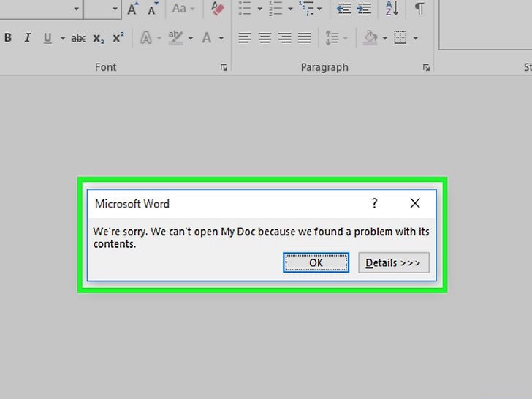This screenshot has width=532, height=399.
Task: Click the Clear All Formatting eraser icon
Action: pos(217,9)
